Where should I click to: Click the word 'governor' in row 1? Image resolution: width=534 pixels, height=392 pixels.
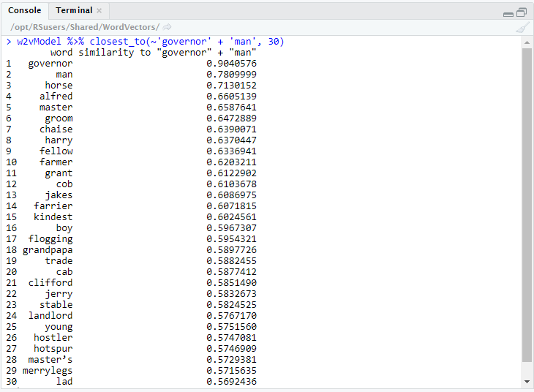[x=50, y=64]
